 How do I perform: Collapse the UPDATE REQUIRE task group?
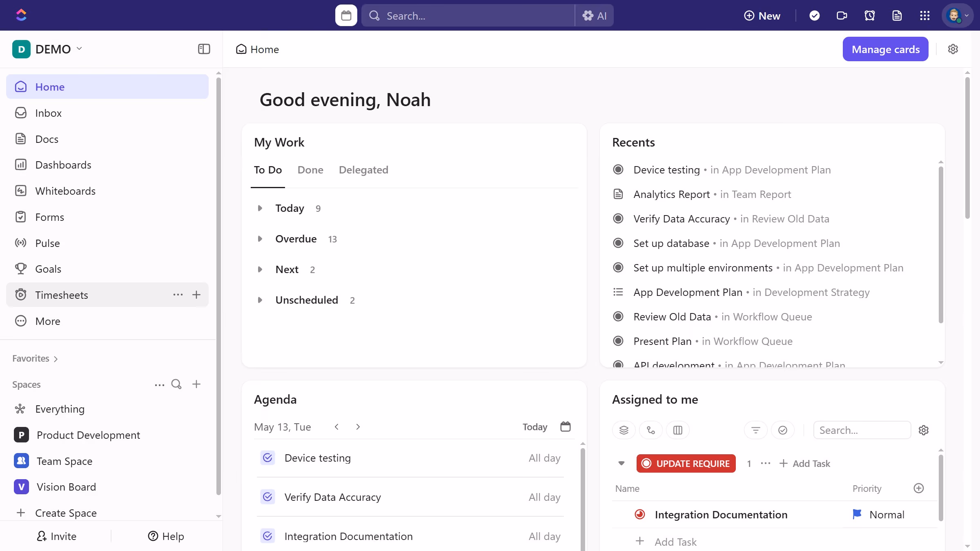(621, 463)
